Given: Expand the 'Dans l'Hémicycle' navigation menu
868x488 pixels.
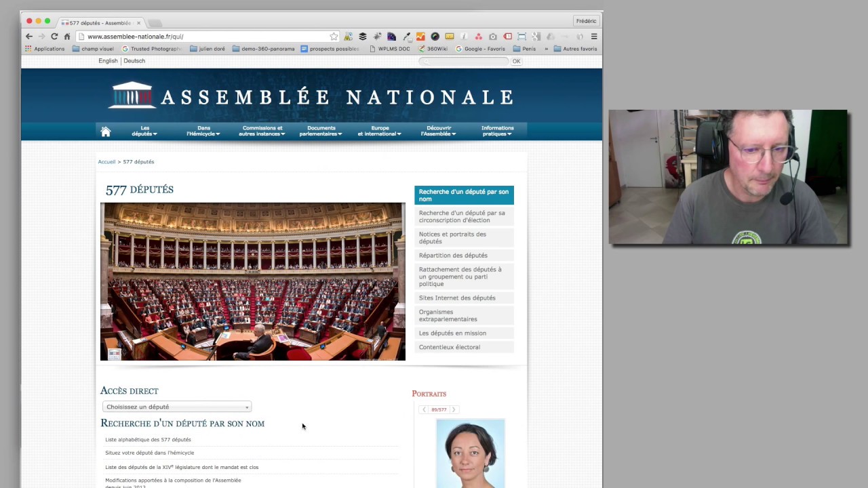Looking at the screenshot, I should [203, 131].
